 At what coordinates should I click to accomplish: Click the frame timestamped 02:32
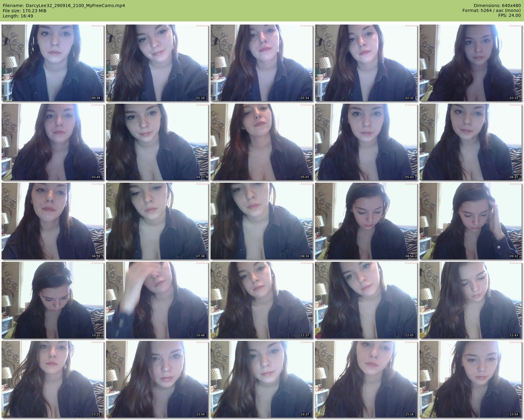click(x=366, y=63)
